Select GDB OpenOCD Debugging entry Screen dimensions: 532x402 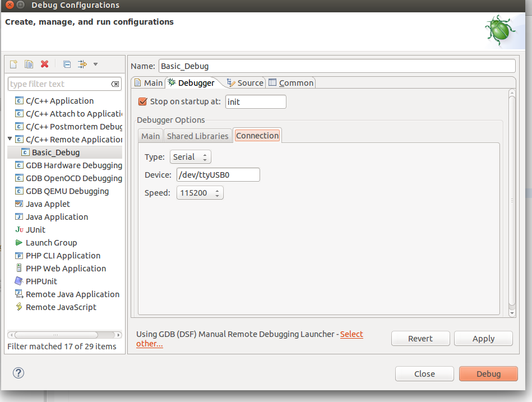(x=74, y=178)
